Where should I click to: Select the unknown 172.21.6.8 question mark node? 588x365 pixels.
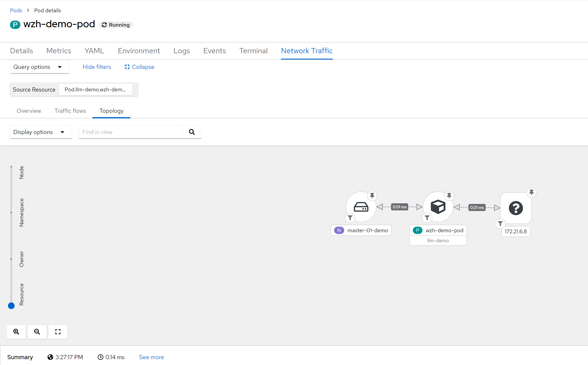click(516, 208)
